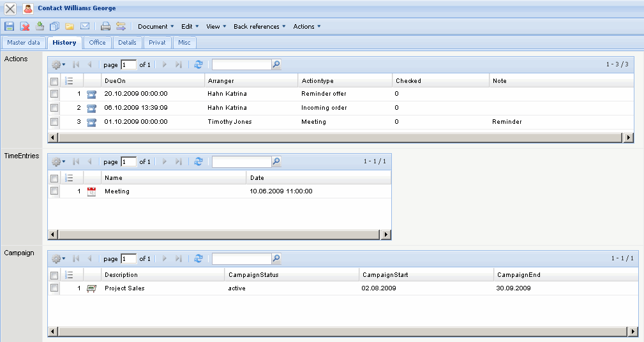Click the page number field in Actions panel
Screen dimensions: 644x342
(x=128, y=64)
